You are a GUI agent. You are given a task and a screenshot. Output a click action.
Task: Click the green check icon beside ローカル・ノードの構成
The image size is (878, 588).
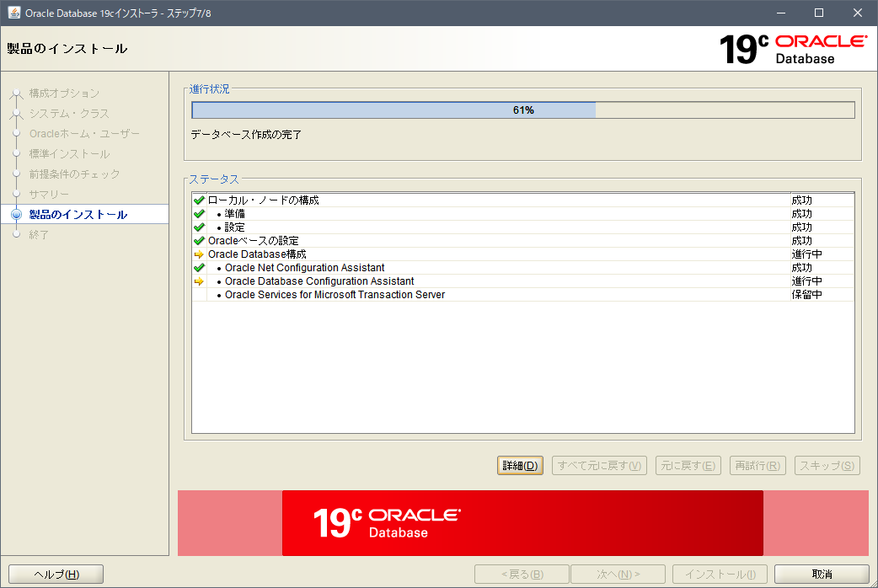199,200
